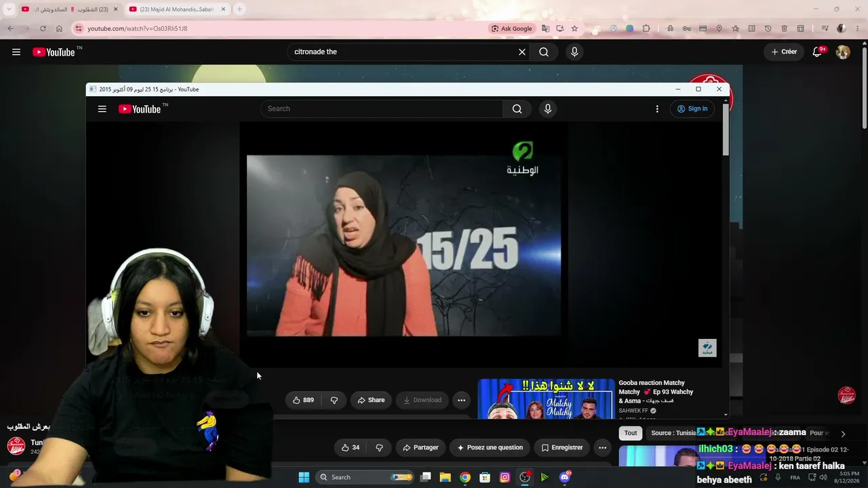Click the Ask Google button
Screen dimensions: 868x488
coord(512,28)
